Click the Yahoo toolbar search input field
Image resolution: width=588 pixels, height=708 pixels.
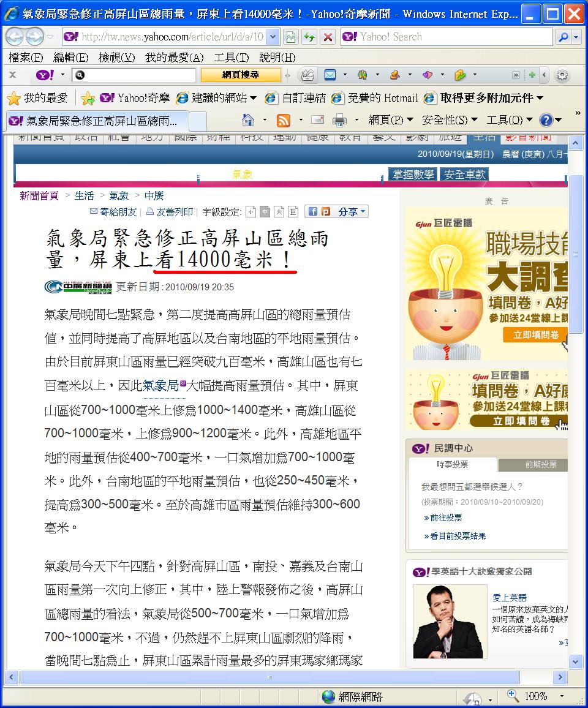134,75
